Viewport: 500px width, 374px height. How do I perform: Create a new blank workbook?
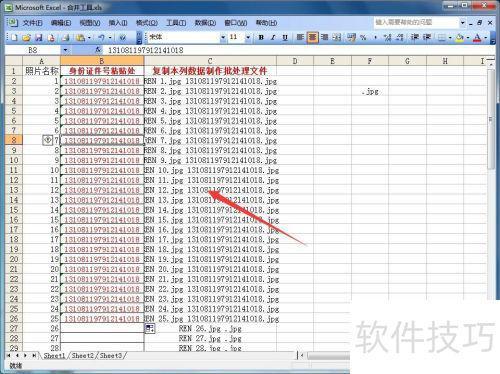click(14, 37)
